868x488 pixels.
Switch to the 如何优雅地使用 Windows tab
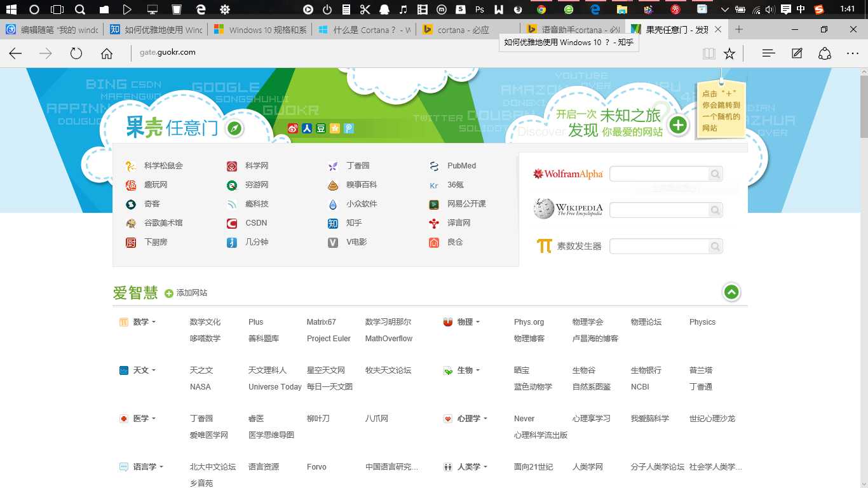156,30
